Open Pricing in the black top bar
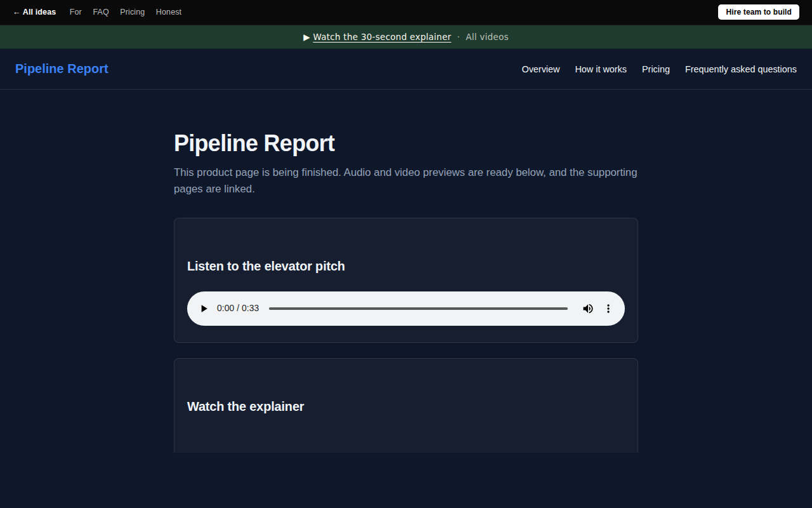This screenshot has width=812, height=508. pyautogui.click(x=132, y=12)
